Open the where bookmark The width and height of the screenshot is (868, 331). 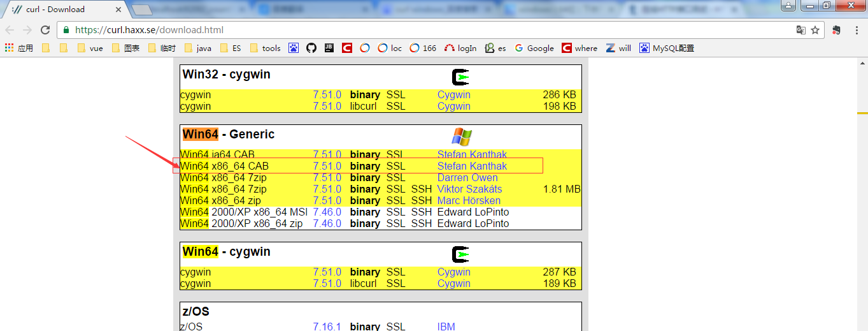580,48
